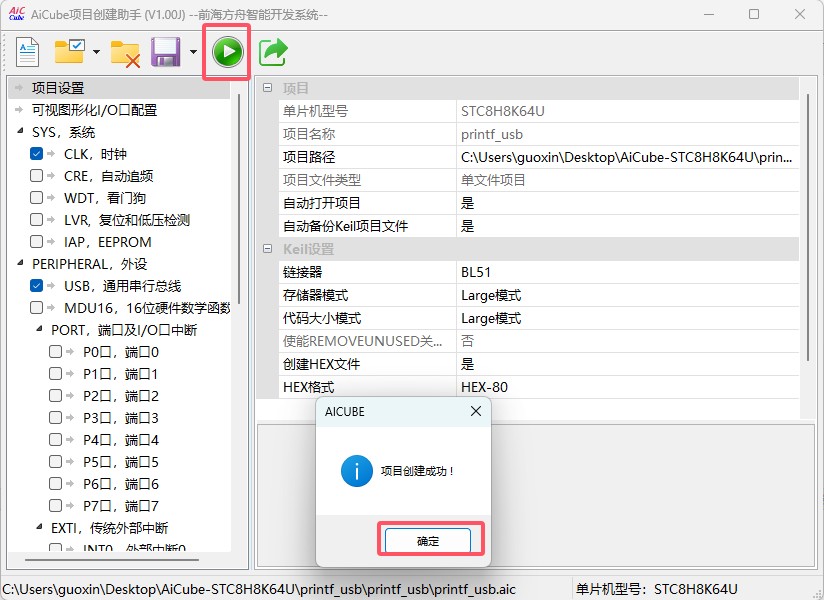Click the 项目名称 value printf_usb
Viewport: 824px width, 600px height.
click(627, 135)
